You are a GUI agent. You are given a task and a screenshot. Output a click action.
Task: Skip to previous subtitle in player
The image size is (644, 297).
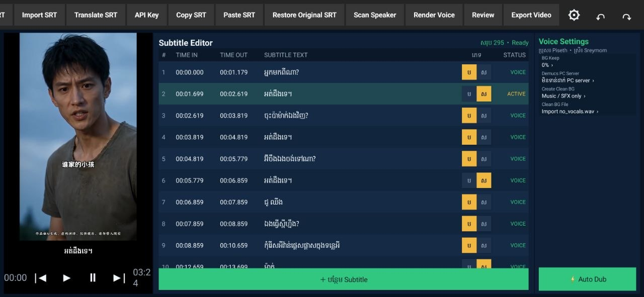pyautogui.click(x=41, y=278)
